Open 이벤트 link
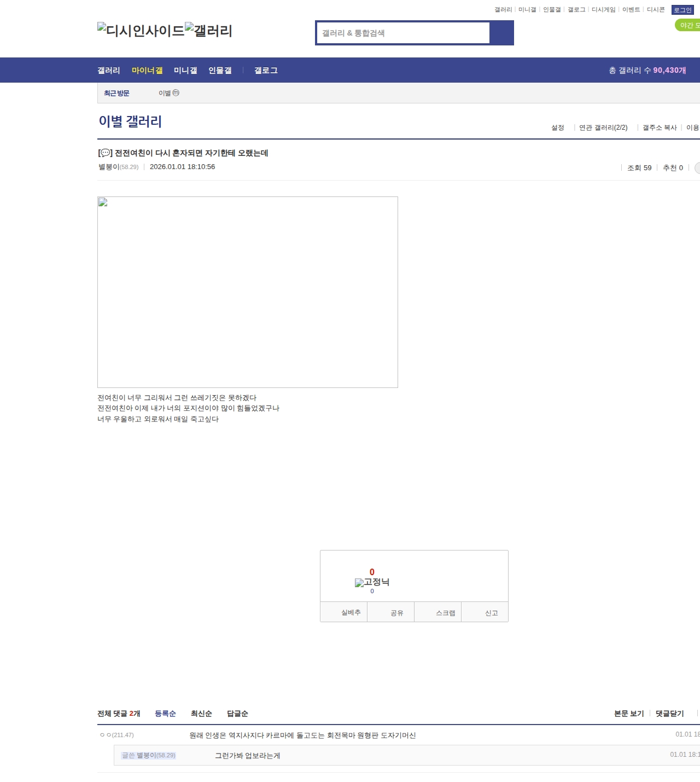This screenshot has height=782, width=700. [631, 10]
